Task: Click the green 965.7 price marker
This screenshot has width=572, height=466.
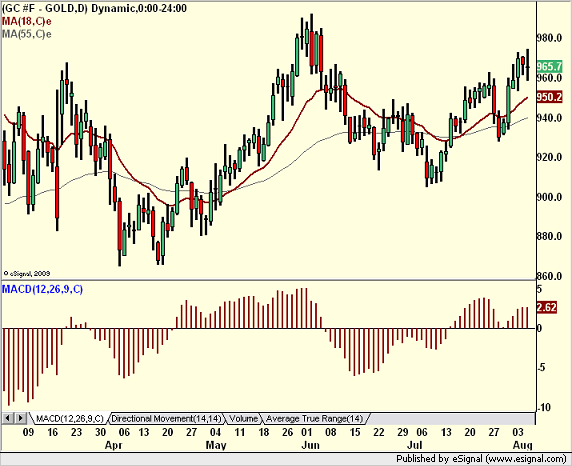Action: coord(549,66)
